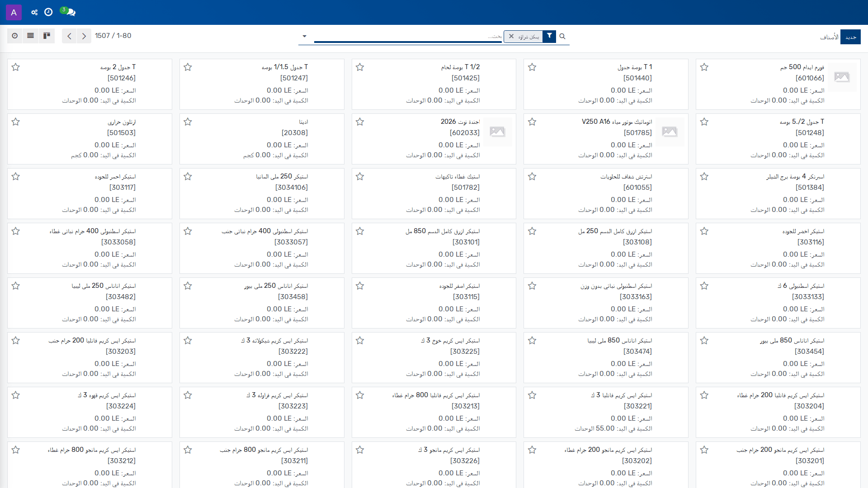This screenshot has height=488, width=868.
Task: Remove the 'يمكن شراؤه' filter facet
Action: [511, 36]
